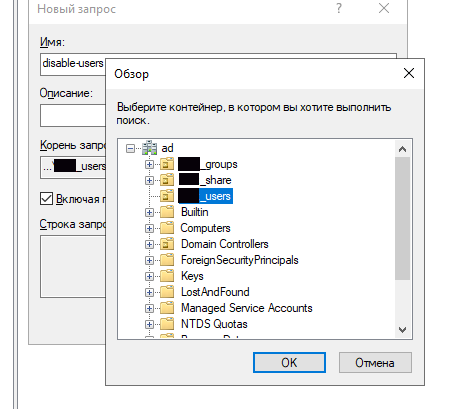Confirm container selection with OK
The width and height of the screenshot is (467, 409).
point(289,362)
